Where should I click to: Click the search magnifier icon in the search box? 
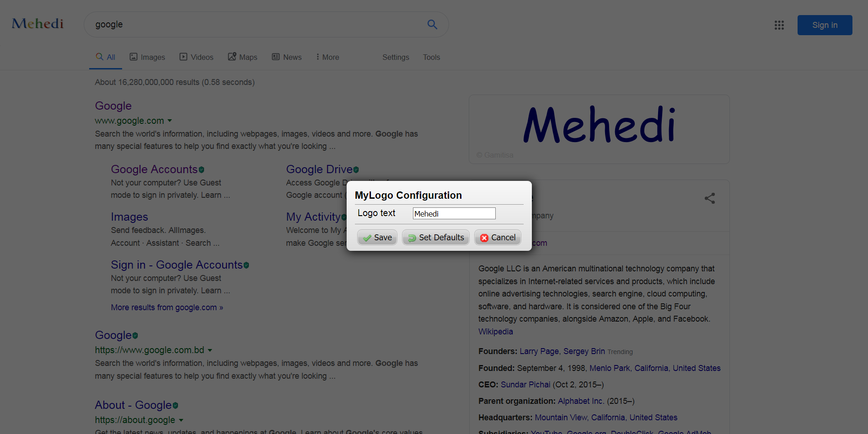pyautogui.click(x=432, y=24)
